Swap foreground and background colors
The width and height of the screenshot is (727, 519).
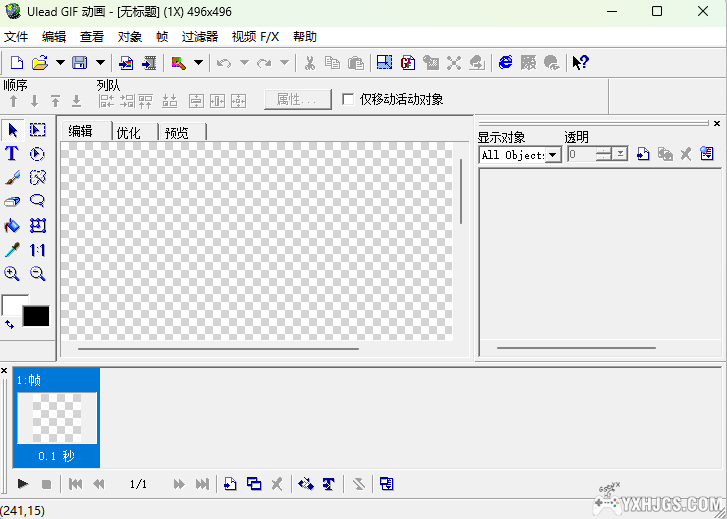coord(9,325)
